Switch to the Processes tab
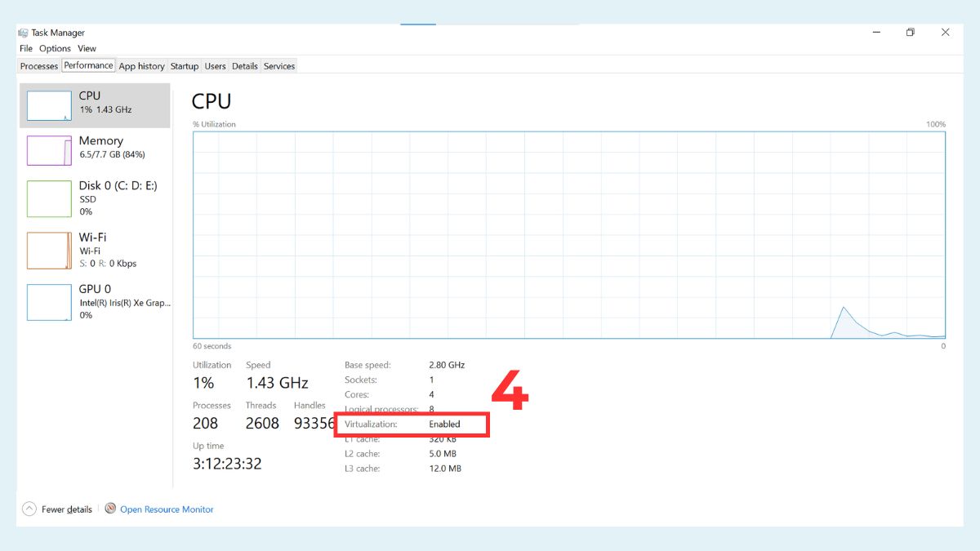Image resolution: width=980 pixels, height=551 pixels. pos(39,66)
